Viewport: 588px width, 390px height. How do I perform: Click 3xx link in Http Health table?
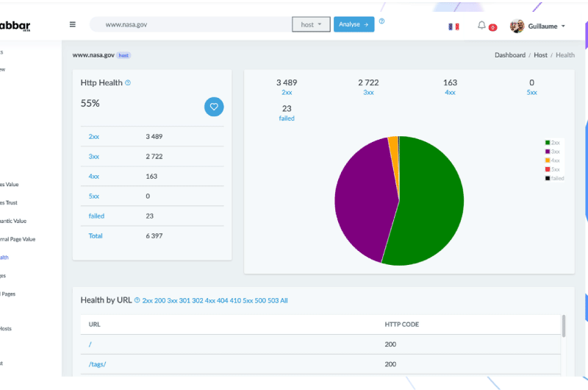[x=94, y=157]
